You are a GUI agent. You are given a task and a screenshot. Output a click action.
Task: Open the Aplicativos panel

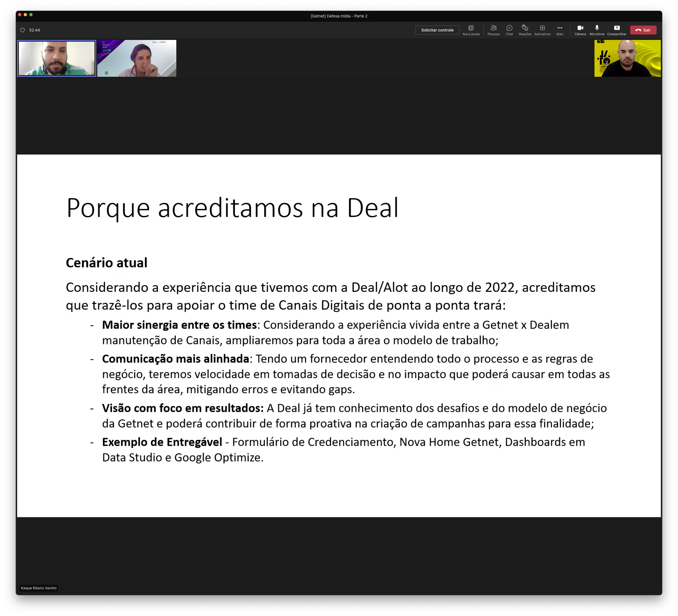pyautogui.click(x=542, y=30)
